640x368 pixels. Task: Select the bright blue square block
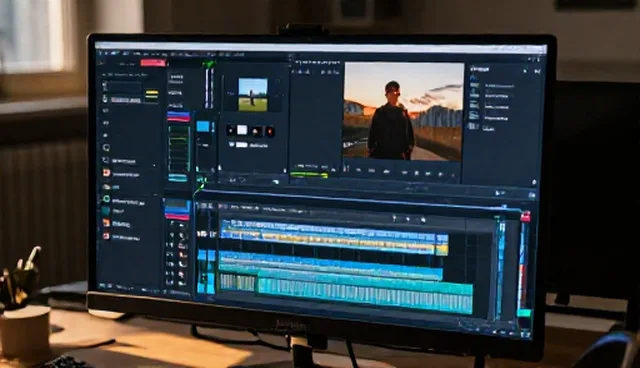tap(203, 126)
